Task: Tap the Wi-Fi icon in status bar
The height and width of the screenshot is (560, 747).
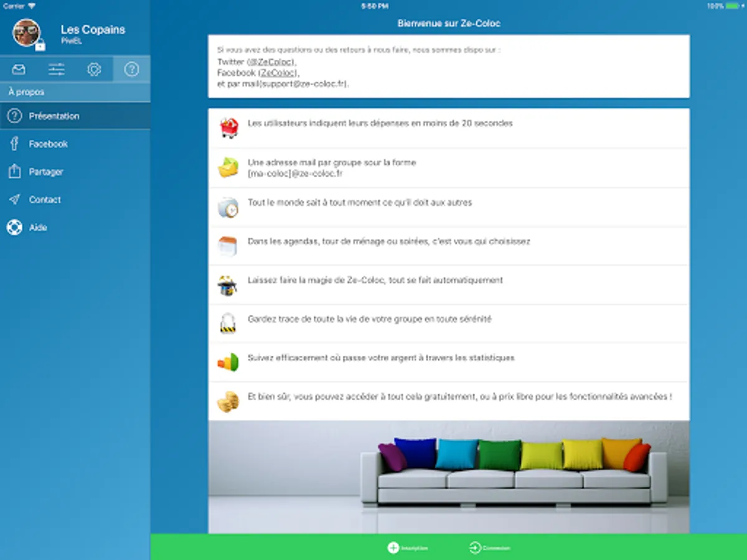Action: pos(32,6)
